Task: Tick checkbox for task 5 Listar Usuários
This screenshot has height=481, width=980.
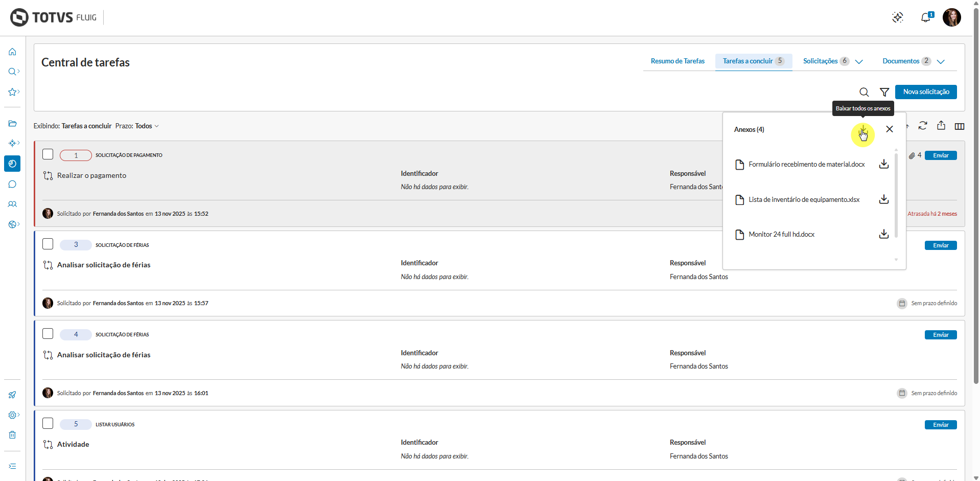Action: (48, 423)
